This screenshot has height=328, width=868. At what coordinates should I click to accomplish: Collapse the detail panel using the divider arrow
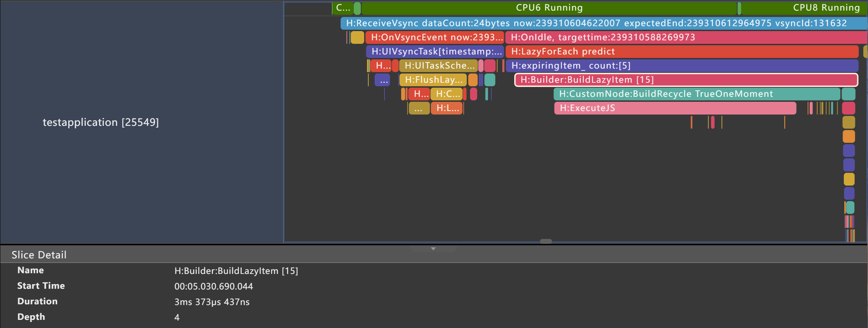point(433,249)
